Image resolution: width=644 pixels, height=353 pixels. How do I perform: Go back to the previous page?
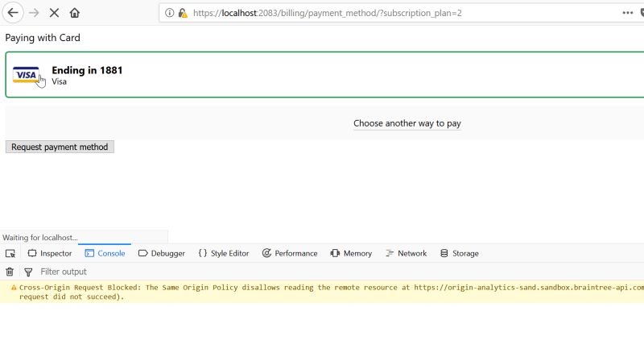point(13,13)
